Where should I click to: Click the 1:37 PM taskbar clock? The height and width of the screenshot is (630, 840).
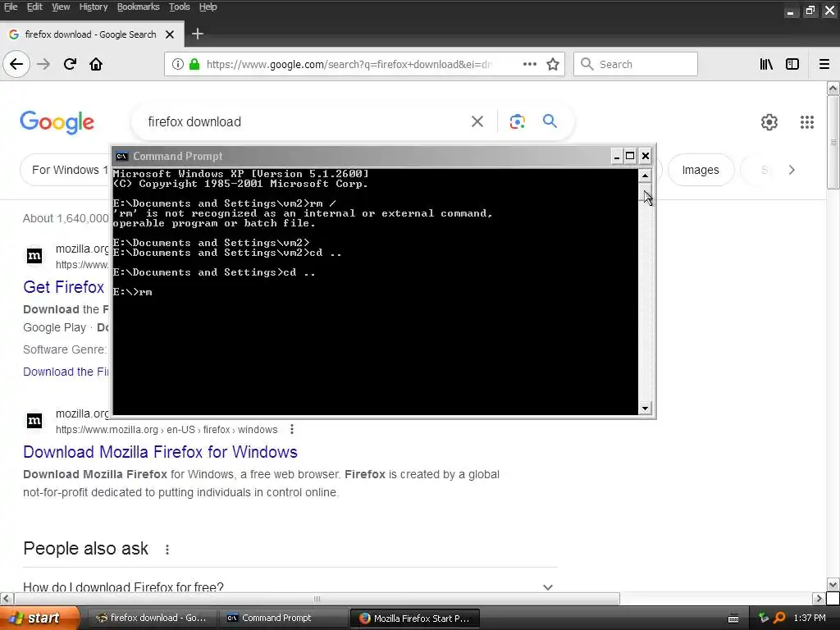pos(810,619)
